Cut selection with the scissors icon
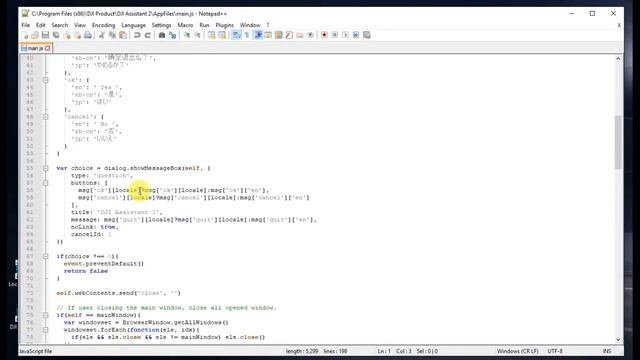 (102, 36)
